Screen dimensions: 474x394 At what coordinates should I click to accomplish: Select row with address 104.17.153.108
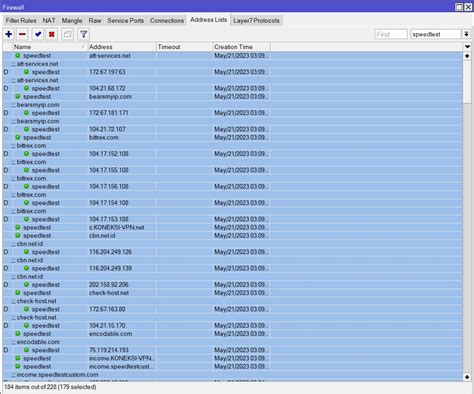coord(232,219)
